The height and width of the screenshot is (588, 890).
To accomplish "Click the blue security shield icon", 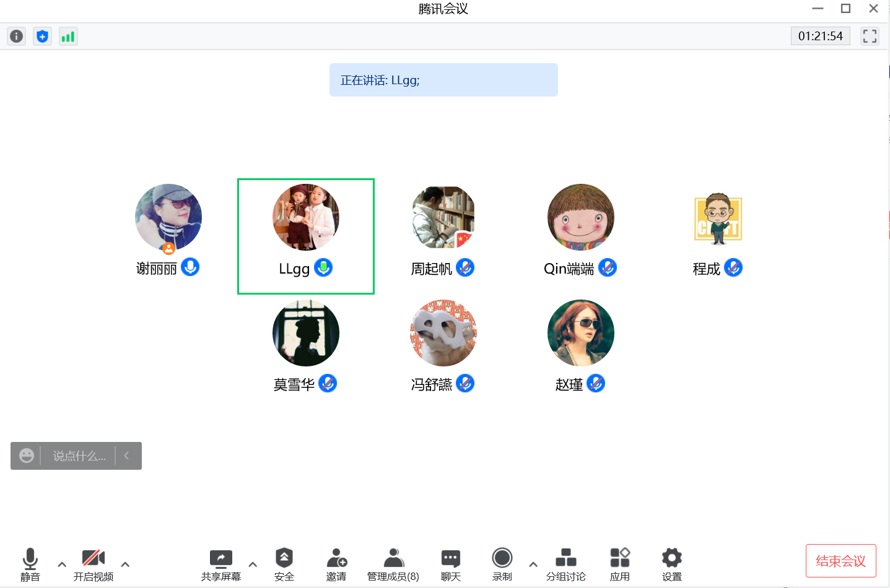I will click(x=42, y=37).
